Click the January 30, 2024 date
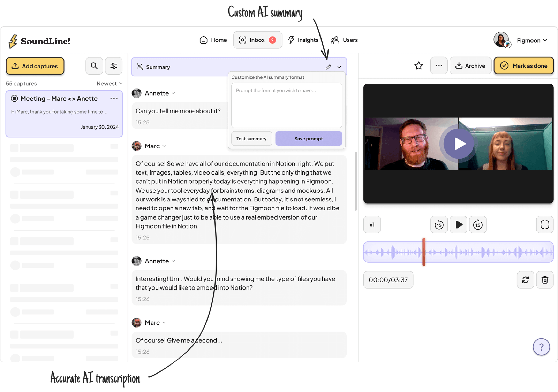558x392 pixels. coord(100,127)
